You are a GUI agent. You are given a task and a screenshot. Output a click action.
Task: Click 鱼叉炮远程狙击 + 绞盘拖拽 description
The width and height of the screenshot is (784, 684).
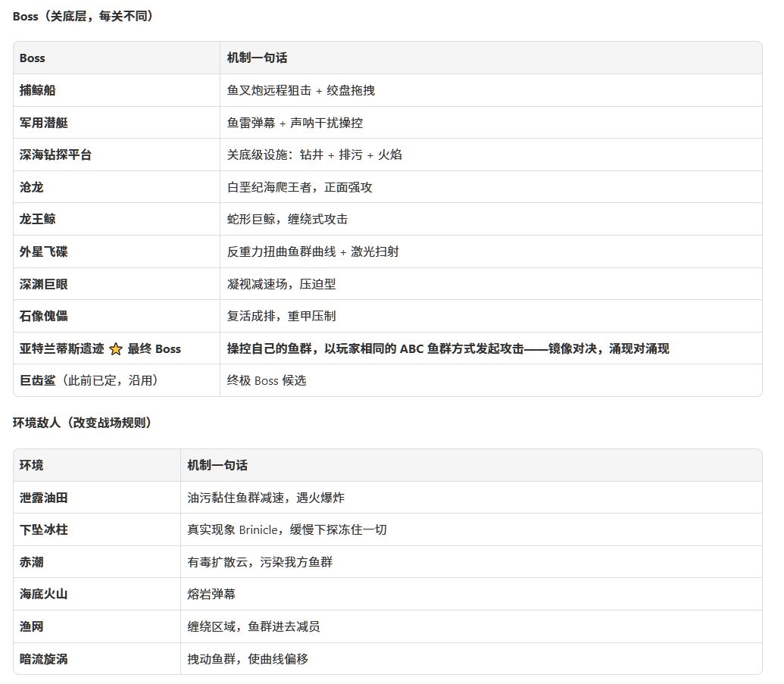click(301, 90)
